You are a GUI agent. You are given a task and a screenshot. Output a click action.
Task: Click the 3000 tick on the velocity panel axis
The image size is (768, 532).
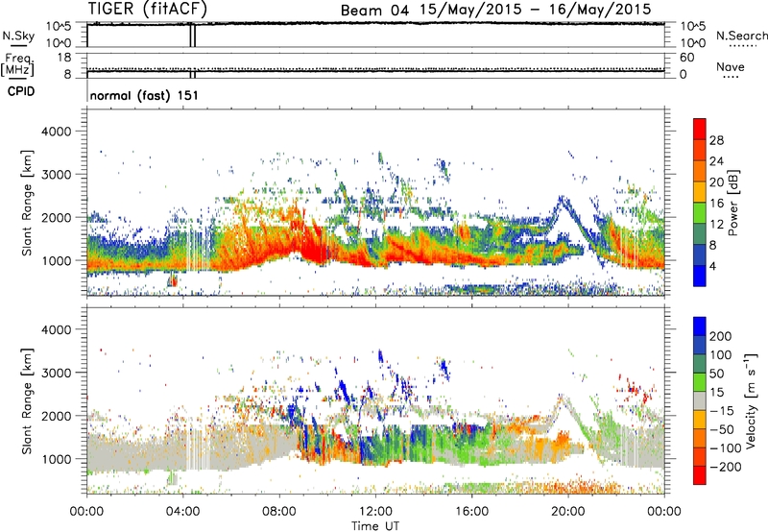click(56, 373)
